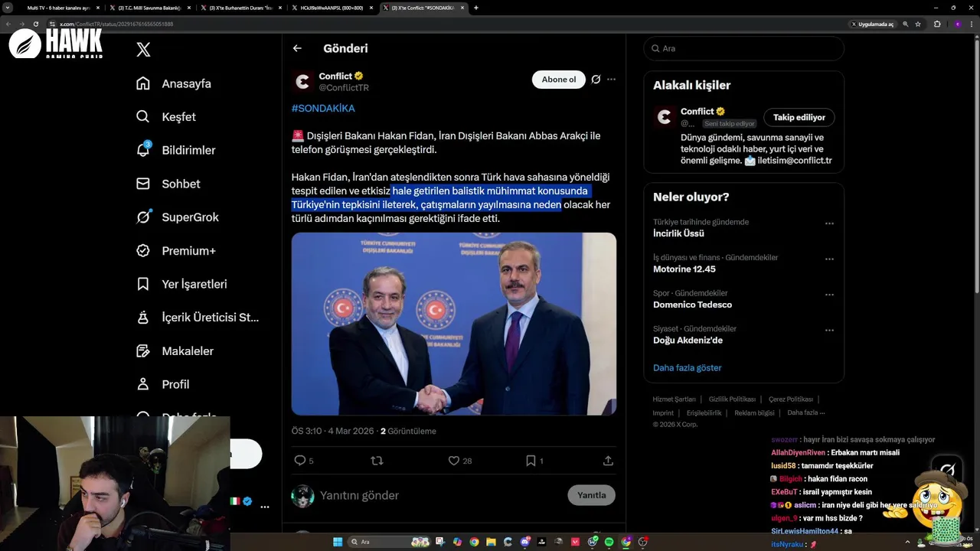Open Yer İşaretleri bookmarks
The width and height of the screenshot is (980, 551).
pos(181,284)
